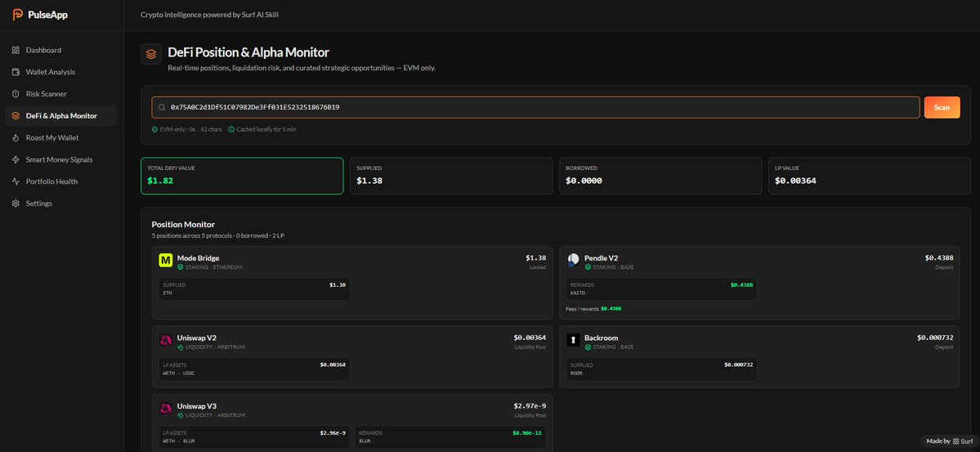Open Settings from the sidebar

point(61,204)
